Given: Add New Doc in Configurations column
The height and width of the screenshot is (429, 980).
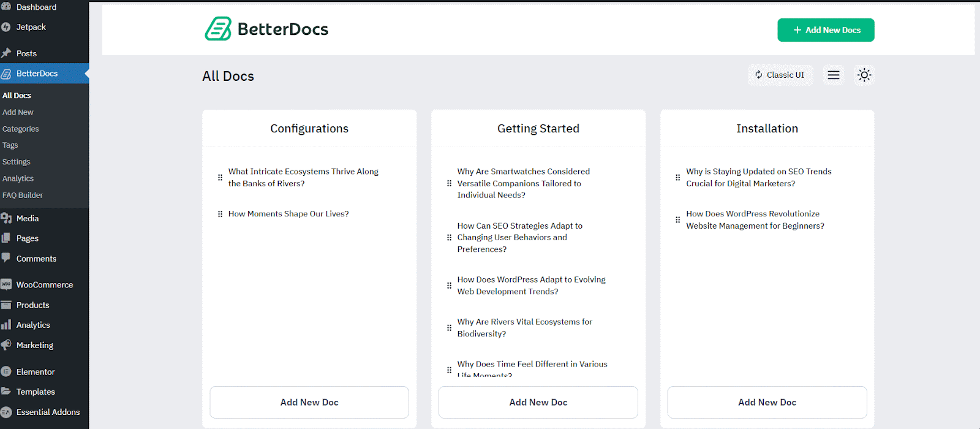Looking at the screenshot, I should pyautogui.click(x=309, y=402).
